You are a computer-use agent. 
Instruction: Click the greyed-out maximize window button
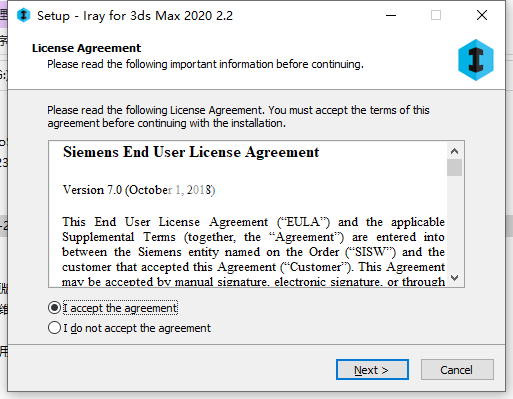436,15
